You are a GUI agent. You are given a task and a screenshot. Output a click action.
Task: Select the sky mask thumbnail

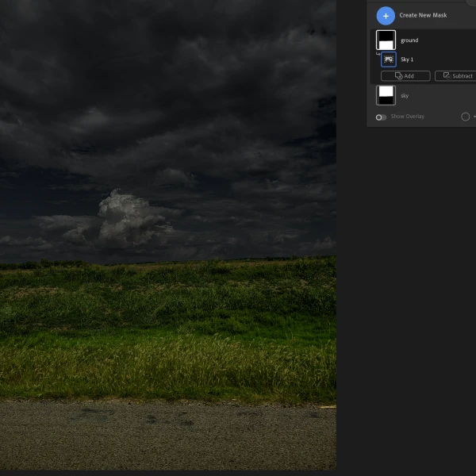(386, 95)
